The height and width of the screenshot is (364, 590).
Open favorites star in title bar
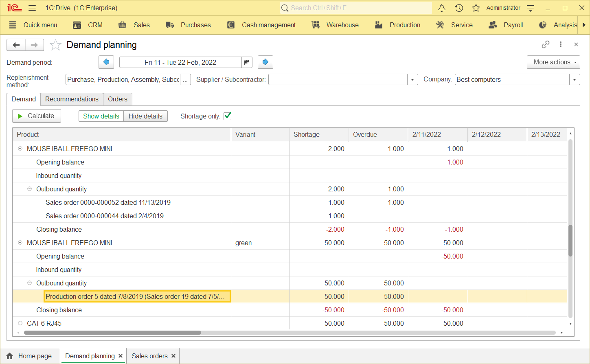point(476,8)
